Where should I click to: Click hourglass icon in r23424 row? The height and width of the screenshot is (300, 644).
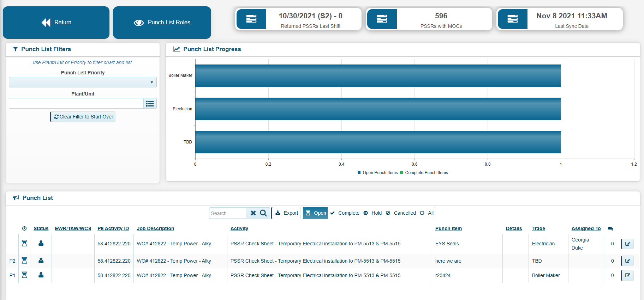click(24, 275)
